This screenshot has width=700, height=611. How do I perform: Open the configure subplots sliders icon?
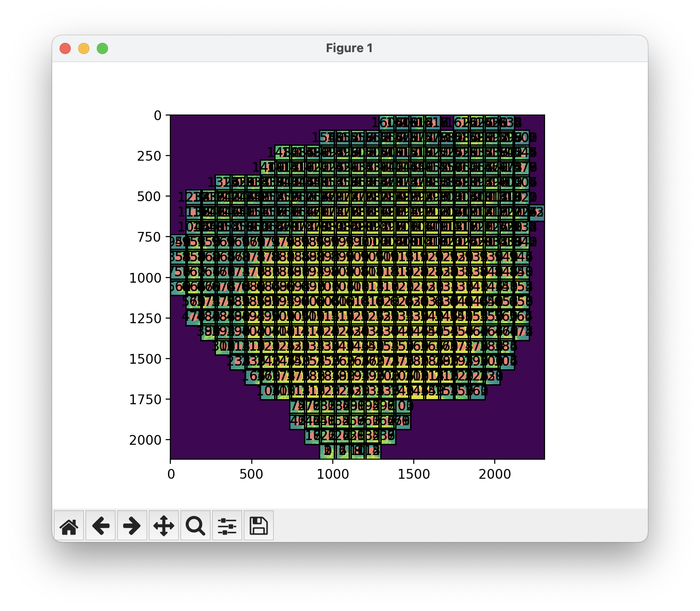point(227,526)
